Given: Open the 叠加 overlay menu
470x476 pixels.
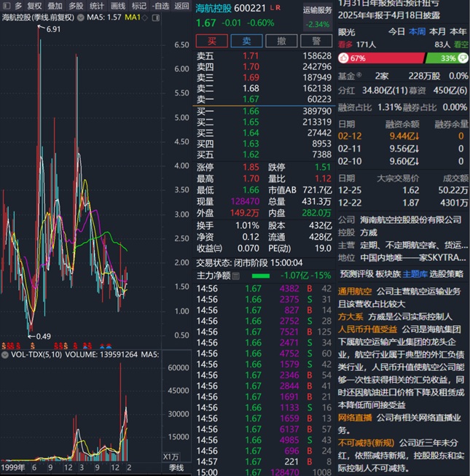Looking at the screenshot, I should (55, 6).
